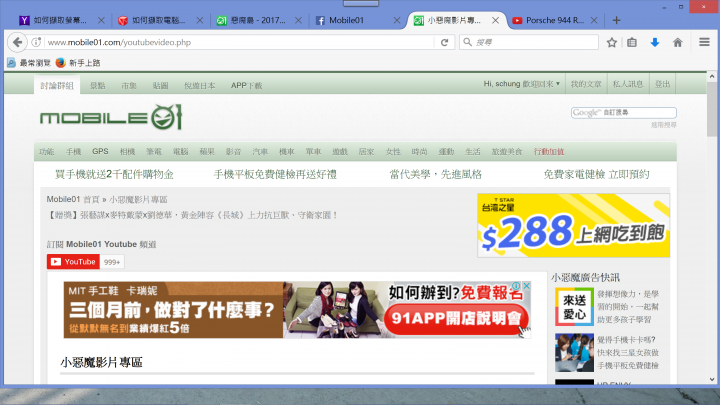This screenshot has width=720, height=405.
Task: Switch to the 如何擷取電腦 tab
Action: 158,20
